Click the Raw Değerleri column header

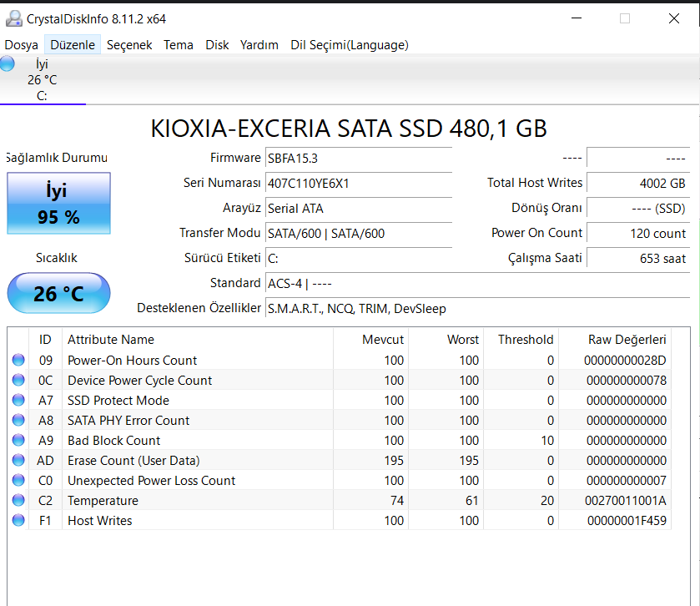click(627, 340)
